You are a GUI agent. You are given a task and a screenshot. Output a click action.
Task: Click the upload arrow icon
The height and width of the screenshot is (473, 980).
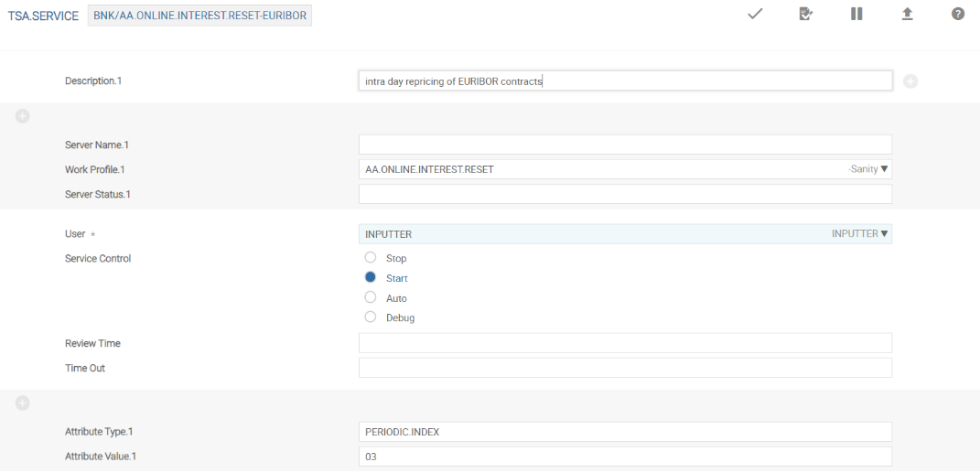pos(907,15)
